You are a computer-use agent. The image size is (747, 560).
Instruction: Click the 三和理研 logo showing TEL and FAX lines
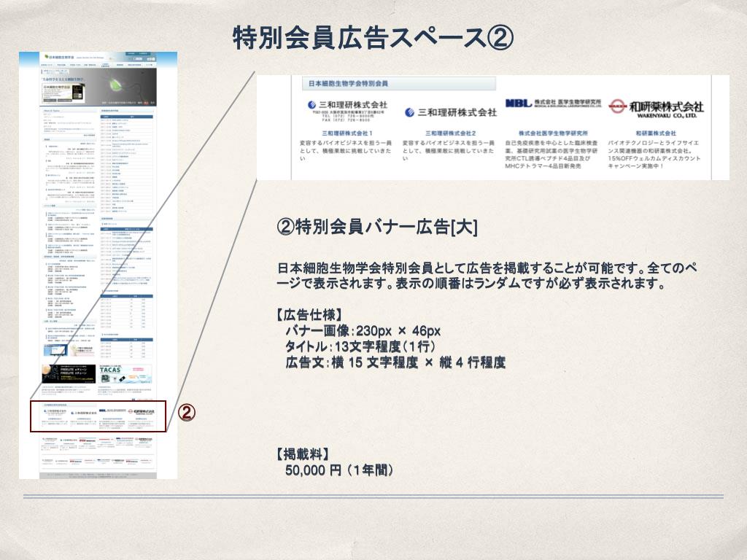(347, 111)
